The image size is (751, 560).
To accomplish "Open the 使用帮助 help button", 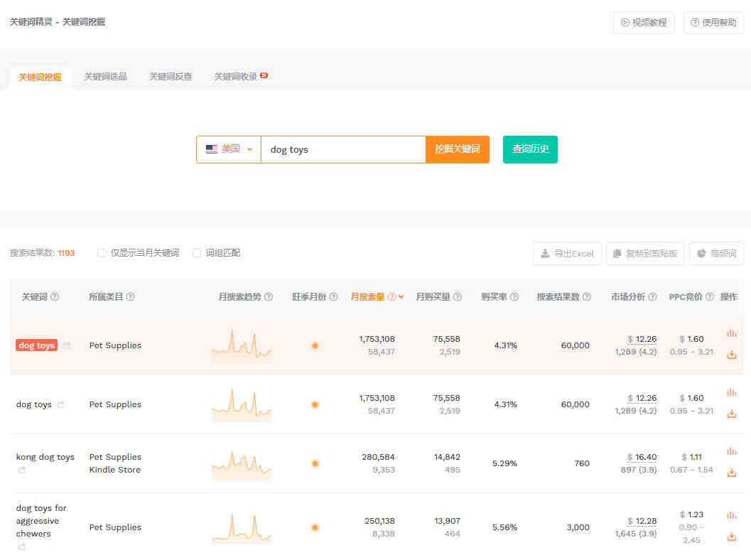I will click(713, 23).
